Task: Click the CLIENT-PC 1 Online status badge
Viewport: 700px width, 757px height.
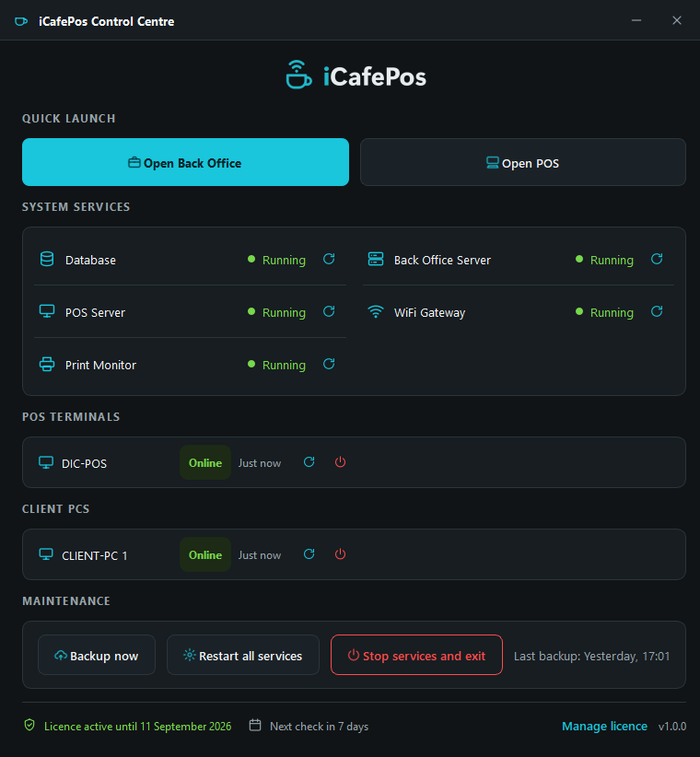Action: [205, 554]
